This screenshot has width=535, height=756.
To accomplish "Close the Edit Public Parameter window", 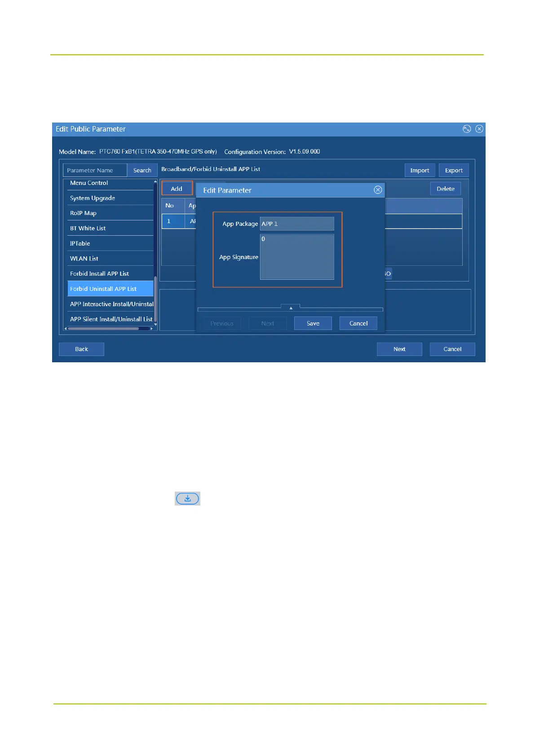I will click(479, 129).
